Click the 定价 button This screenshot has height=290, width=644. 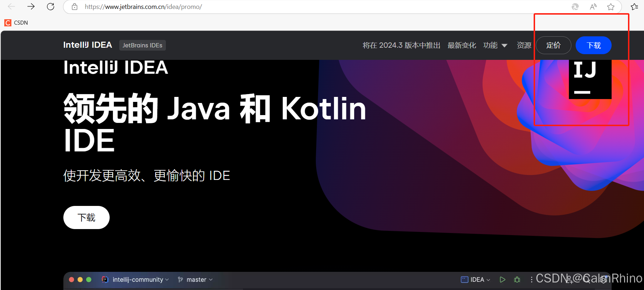[554, 45]
